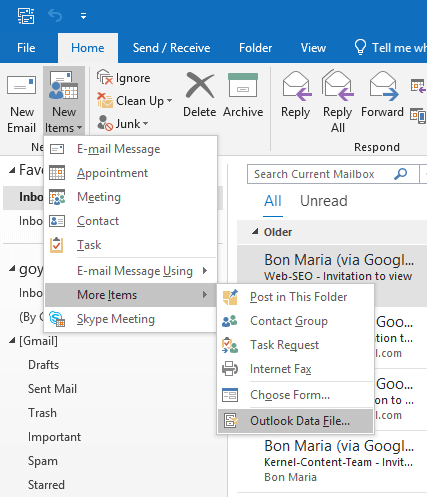The image size is (427, 497).
Task: Open the Spam folder
Action: [43, 461]
